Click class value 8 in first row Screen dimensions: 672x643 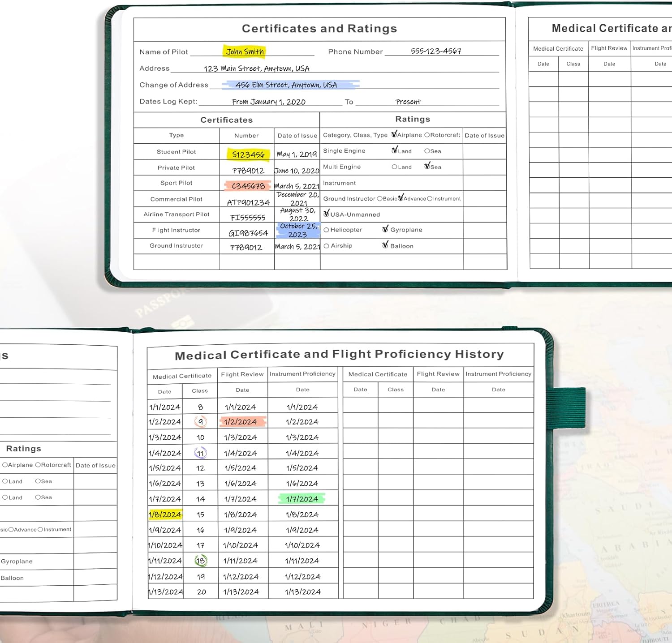click(x=200, y=407)
